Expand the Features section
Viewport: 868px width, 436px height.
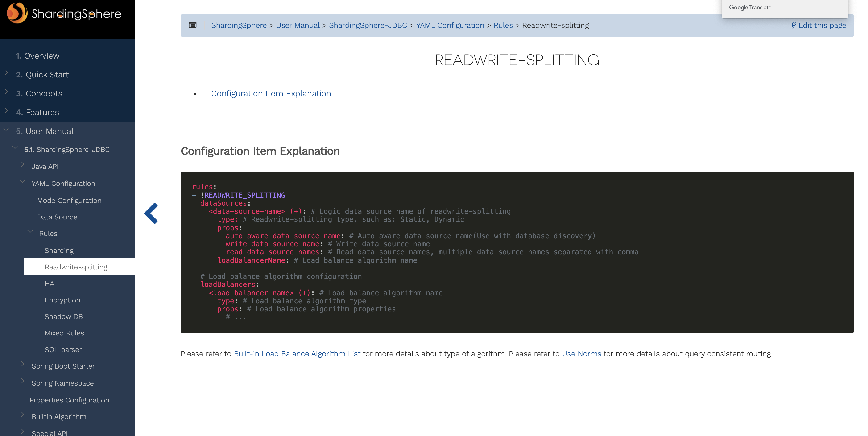[x=6, y=111]
